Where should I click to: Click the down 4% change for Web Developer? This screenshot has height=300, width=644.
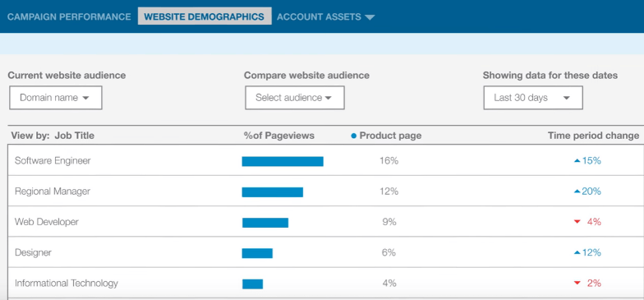coord(587,222)
